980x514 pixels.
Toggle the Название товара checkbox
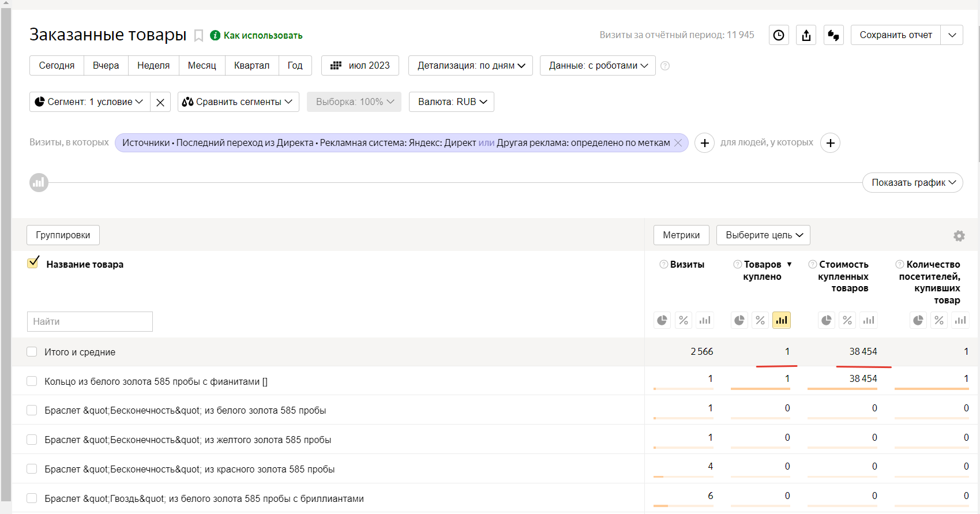33,263
